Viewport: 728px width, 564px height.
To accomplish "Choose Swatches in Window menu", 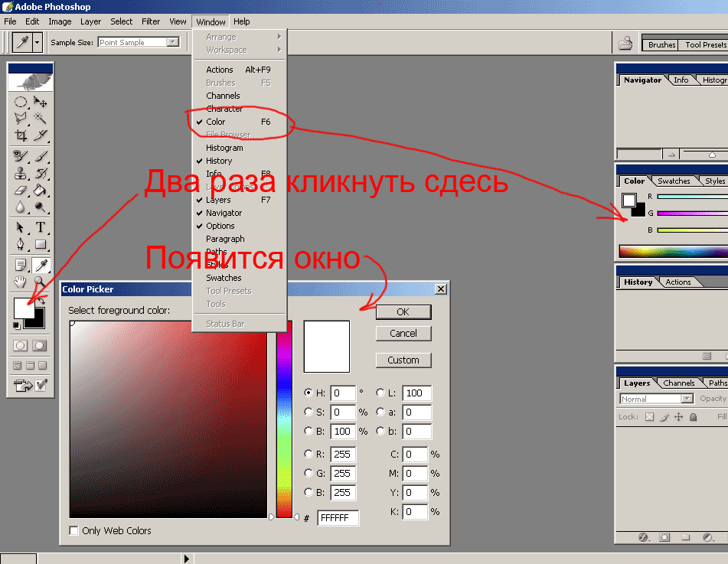I will pyautogui.click(x=240, y=278).
